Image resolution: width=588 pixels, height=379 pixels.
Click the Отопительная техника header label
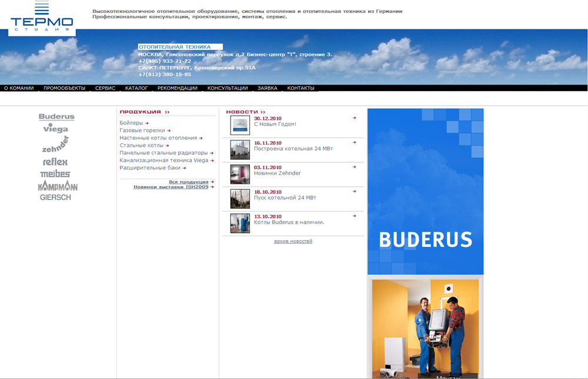click(181, 47)
